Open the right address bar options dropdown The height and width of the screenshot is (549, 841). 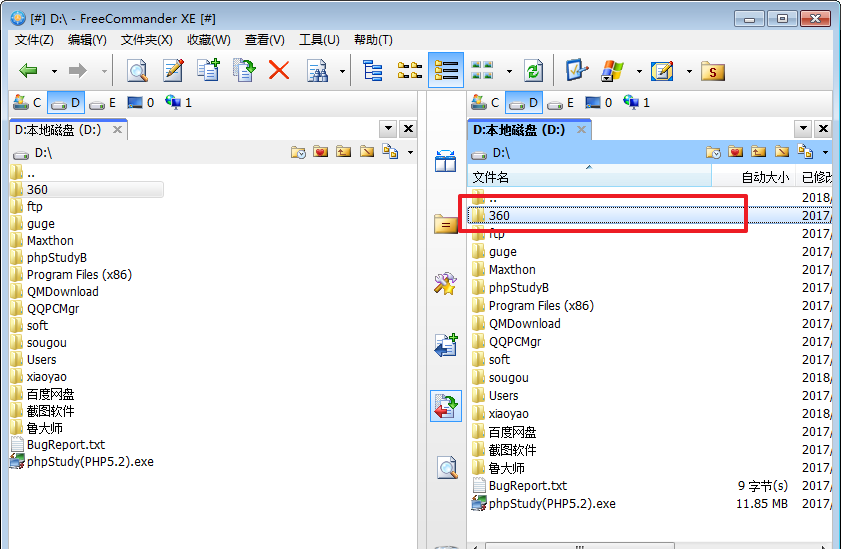point(825,153)
